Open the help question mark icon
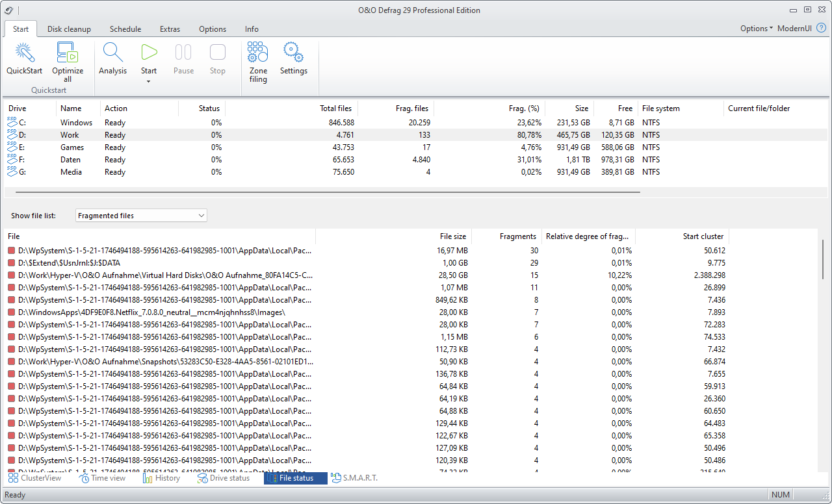Screen dimensions: 832x504 point(821,29)
